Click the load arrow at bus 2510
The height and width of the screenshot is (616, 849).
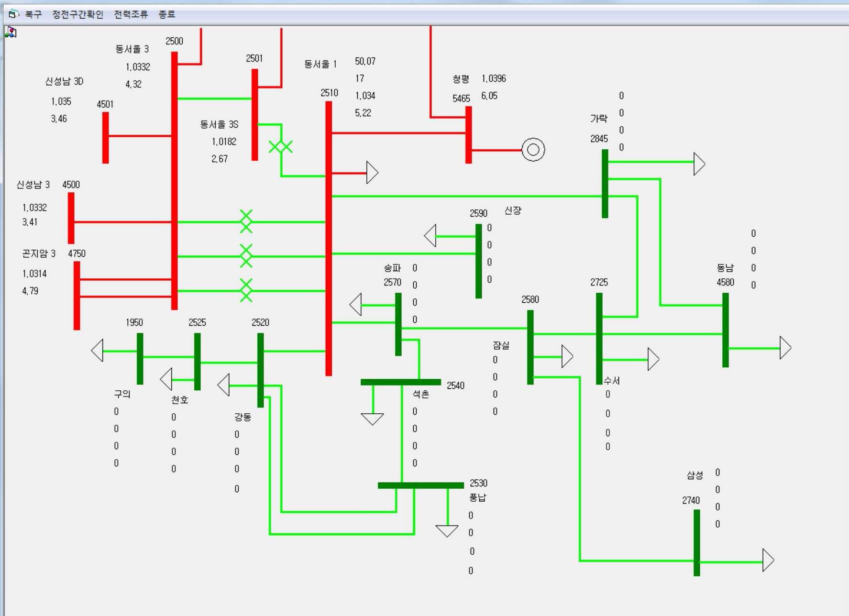click(x=373, y=173)
